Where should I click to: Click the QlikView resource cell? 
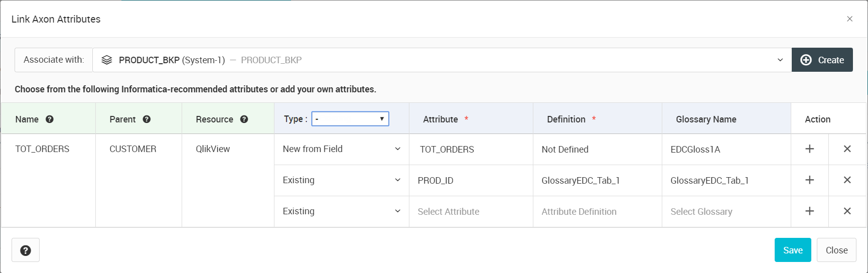coord(213,149)
